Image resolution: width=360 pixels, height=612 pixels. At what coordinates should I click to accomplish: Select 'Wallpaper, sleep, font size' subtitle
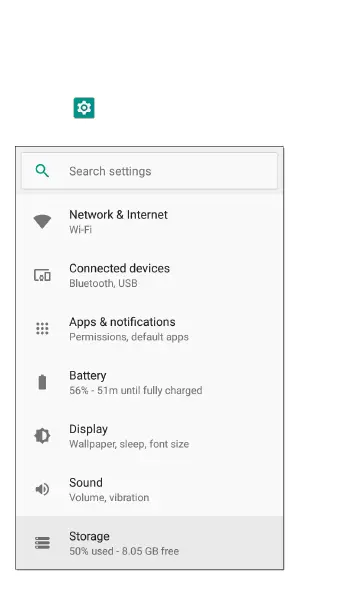pyautogui.click(x=129, y=444)
